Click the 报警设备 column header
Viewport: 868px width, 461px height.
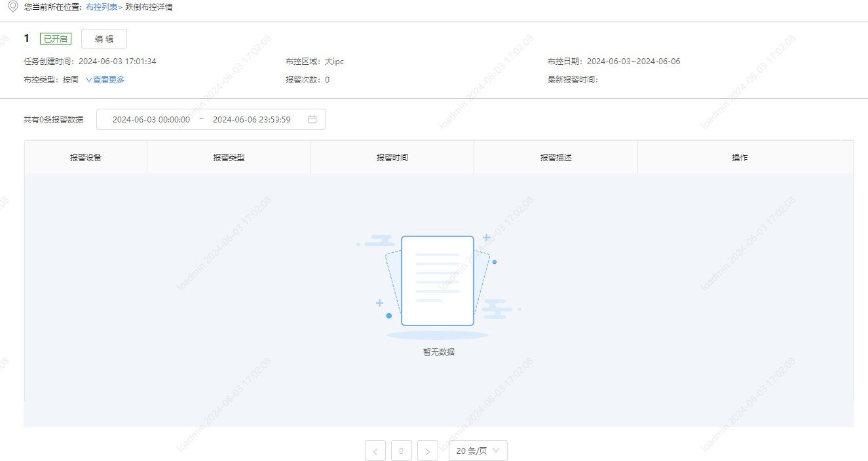click(x=86, y=158)
